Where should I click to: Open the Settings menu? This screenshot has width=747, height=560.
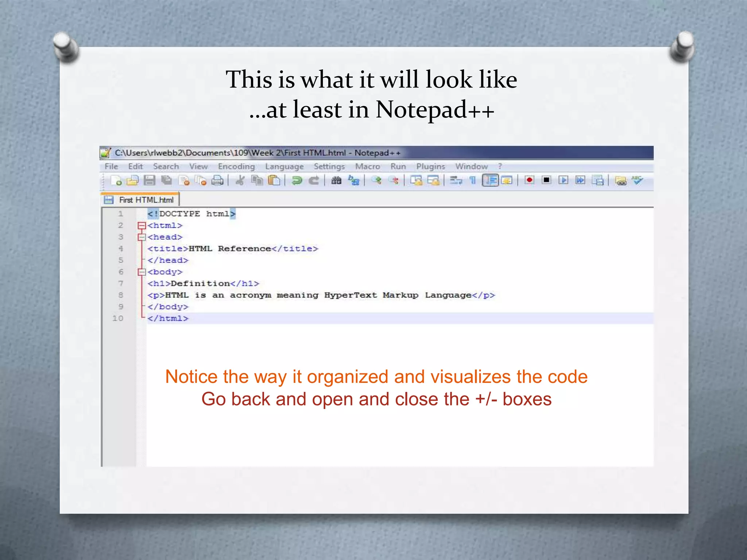pyautogui.click(x=329, y=167)
